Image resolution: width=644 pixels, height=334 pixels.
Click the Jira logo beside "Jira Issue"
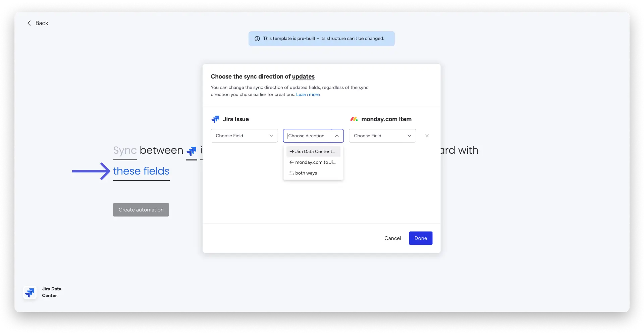[x=215, y=119]
